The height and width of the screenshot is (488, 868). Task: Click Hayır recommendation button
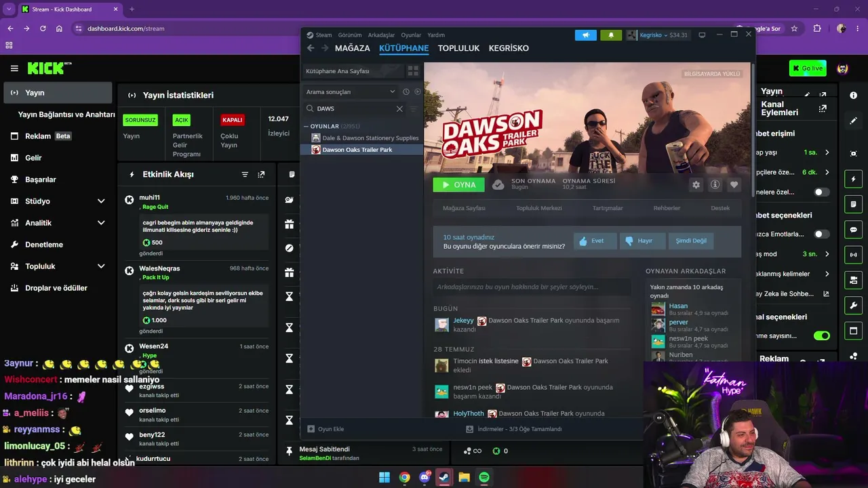pos(642,241)
